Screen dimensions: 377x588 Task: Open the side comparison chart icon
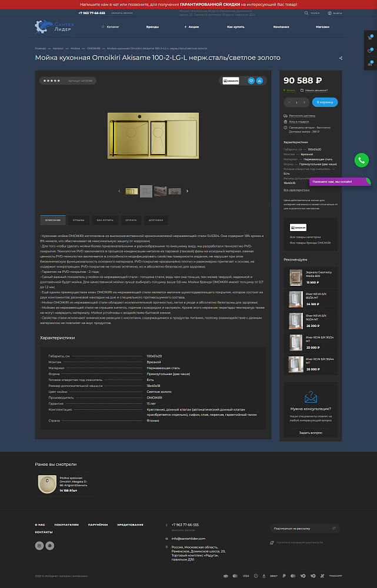click(371, 64)
